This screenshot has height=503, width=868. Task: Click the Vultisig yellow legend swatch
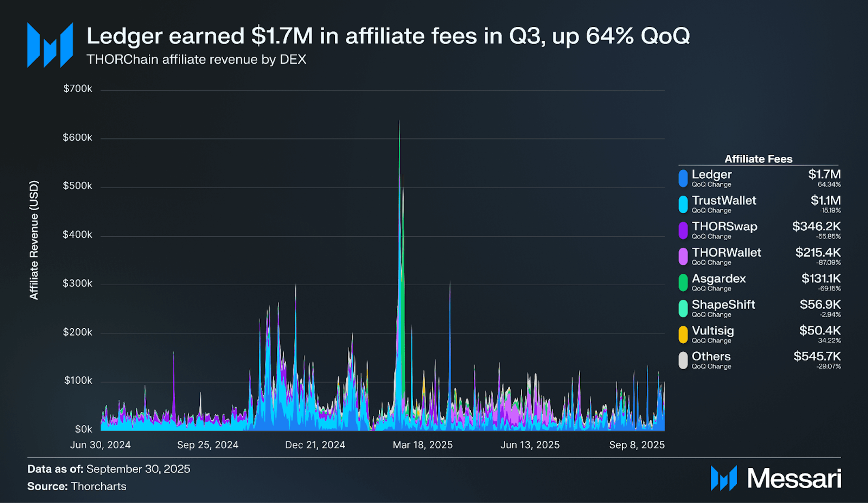tap(683, 334)
